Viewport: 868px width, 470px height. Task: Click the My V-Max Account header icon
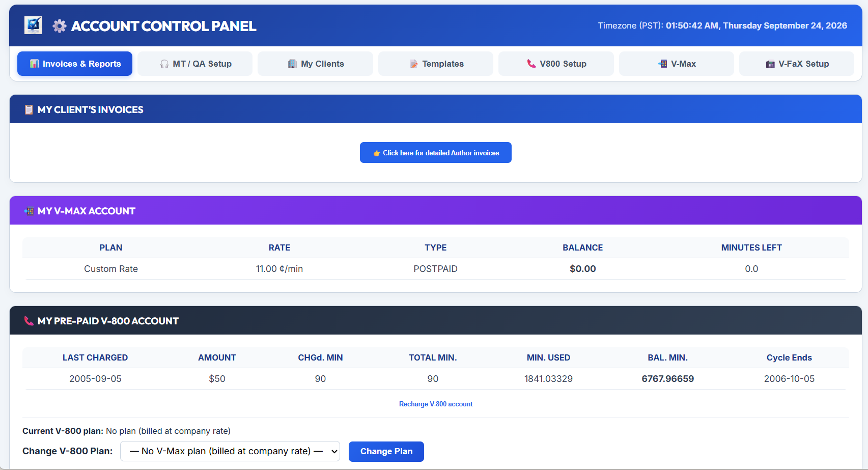[29, 211]
